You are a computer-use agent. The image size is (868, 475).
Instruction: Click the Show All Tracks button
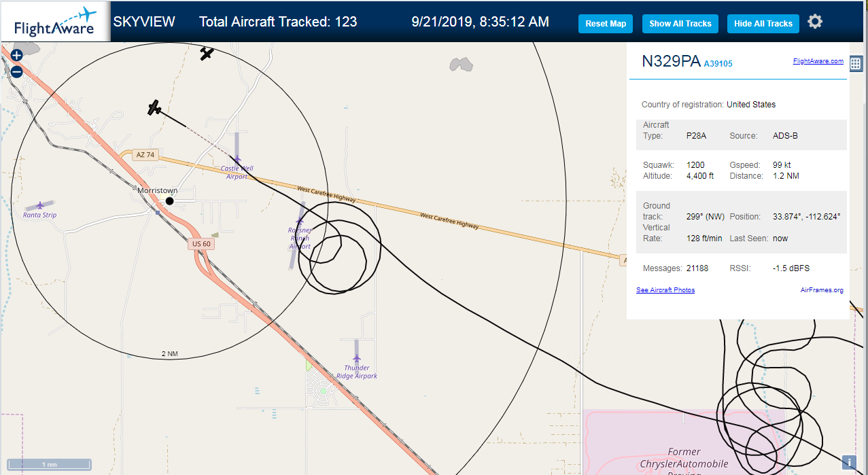(x=680, y=24)
